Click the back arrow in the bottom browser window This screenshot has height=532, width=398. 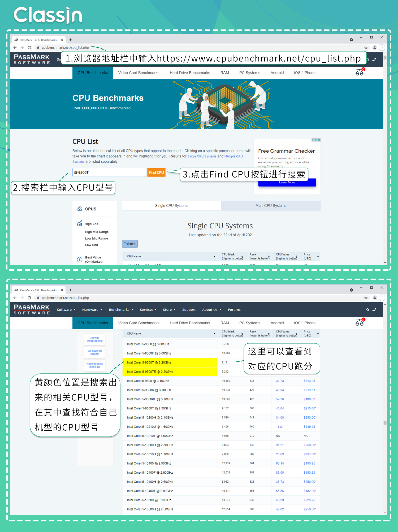pos(15,298)
